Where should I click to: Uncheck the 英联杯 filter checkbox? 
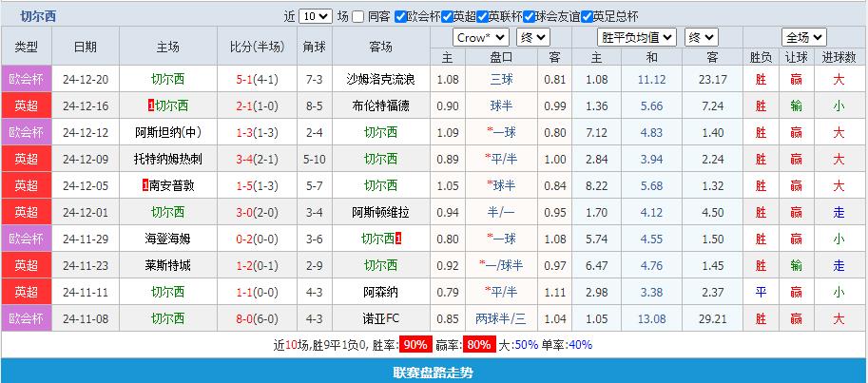482,16
